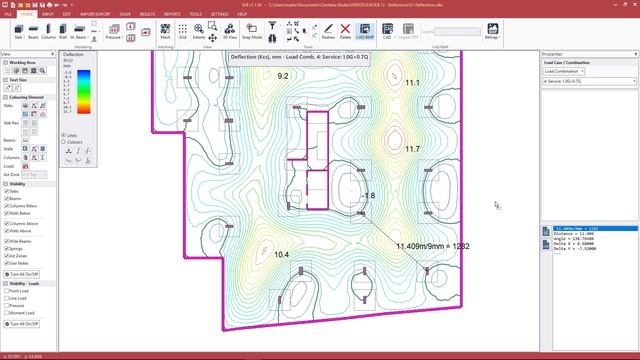Switch to the REPORTS ribbon tab

(x=172, y=14)
